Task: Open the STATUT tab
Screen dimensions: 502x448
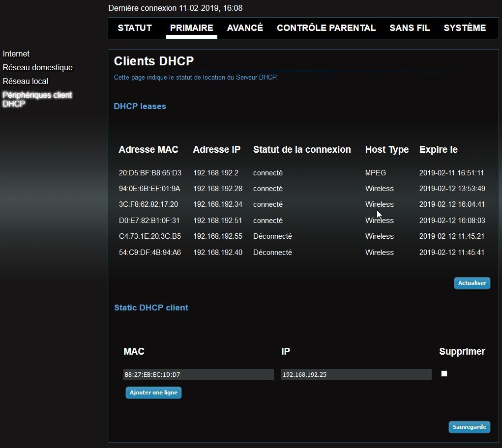Action: click(x=135, y=28)
